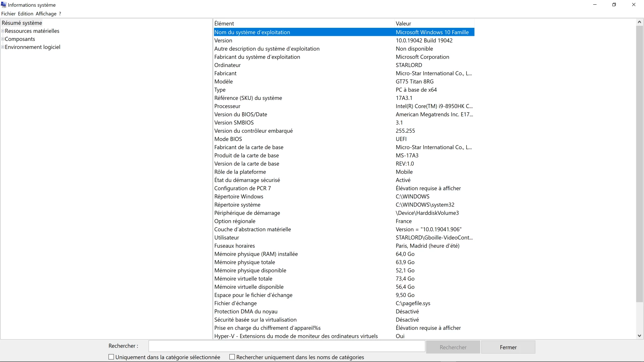Restore the window with the maximize button

(614, 5)
